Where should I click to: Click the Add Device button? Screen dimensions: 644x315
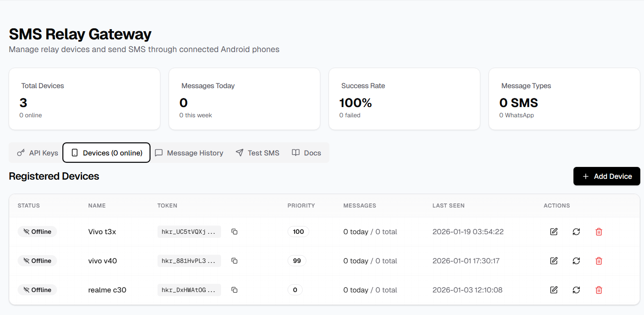point(607,176)
